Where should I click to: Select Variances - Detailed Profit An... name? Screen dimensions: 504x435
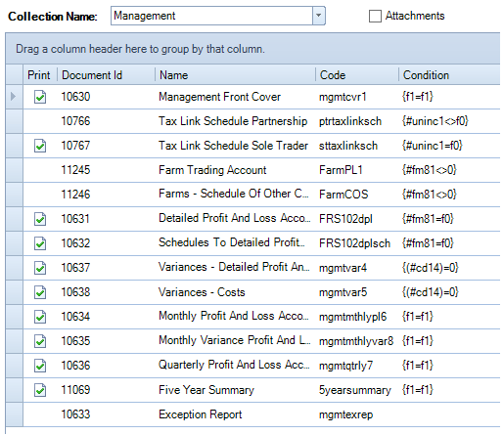tap(234, 267)
